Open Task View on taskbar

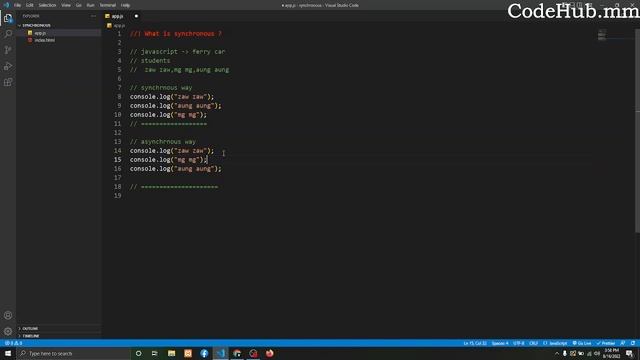click(x=155, y=353)
